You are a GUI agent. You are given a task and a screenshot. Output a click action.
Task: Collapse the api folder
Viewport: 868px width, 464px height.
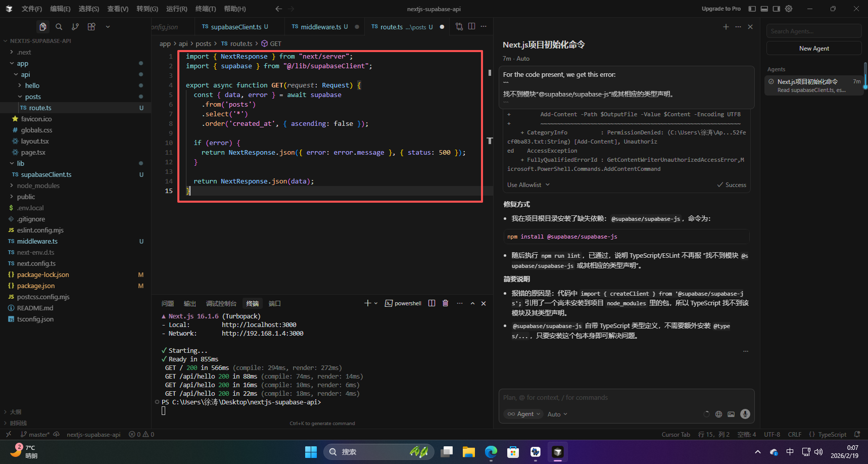[16, 74]
